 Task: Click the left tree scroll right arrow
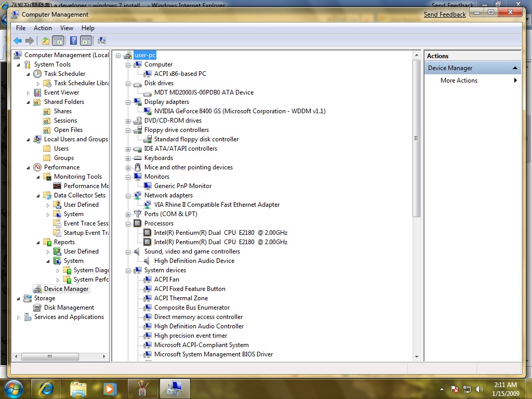click(104, 356)
